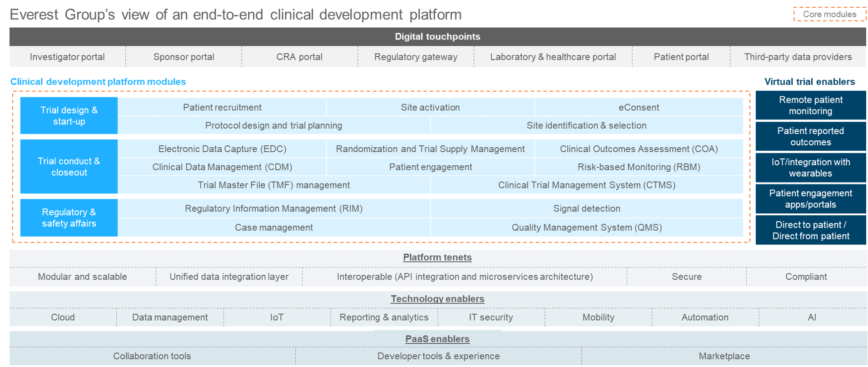The height and width of the screenshot is (367, 868).
Task: Select the Regulatory & safety affairs block
Action: pos(69,218)
